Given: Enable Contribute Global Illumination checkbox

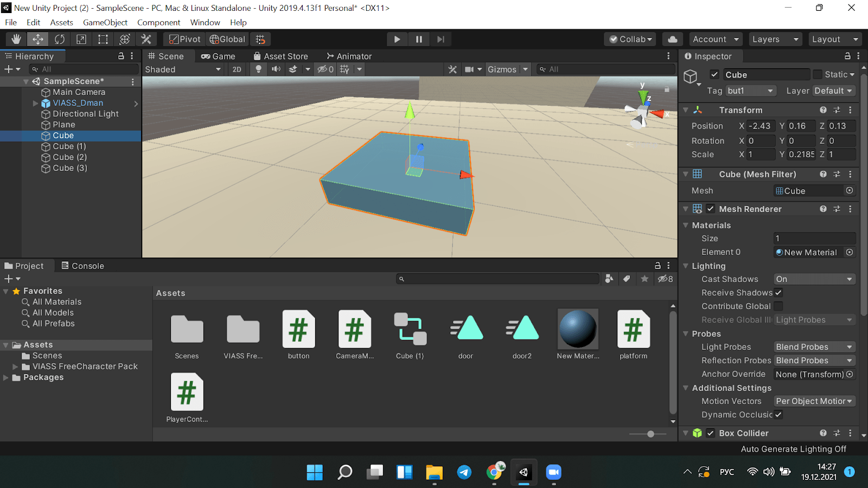Looking at the screenshot, I should point(778,306).
